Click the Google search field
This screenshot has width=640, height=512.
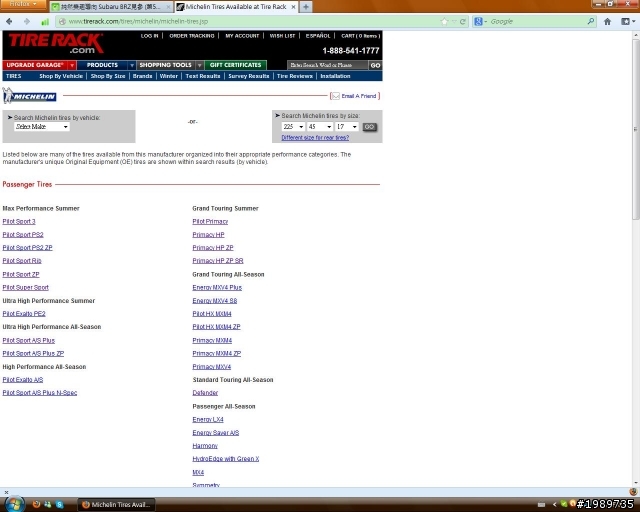tap(538, 21)
